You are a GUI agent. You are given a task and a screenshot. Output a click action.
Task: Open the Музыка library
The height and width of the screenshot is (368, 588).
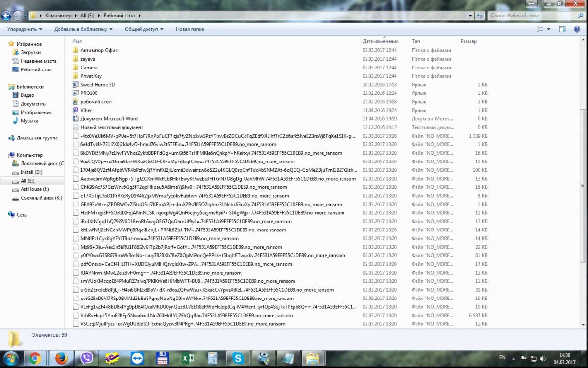(x=29, y=121)
